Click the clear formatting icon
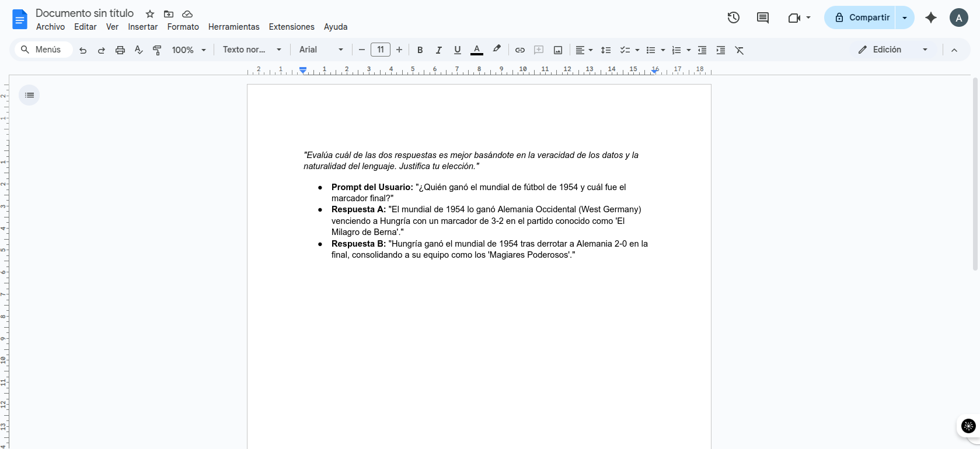Image resolution: width=980 pixels, height=449 pixels. (740, 50)
